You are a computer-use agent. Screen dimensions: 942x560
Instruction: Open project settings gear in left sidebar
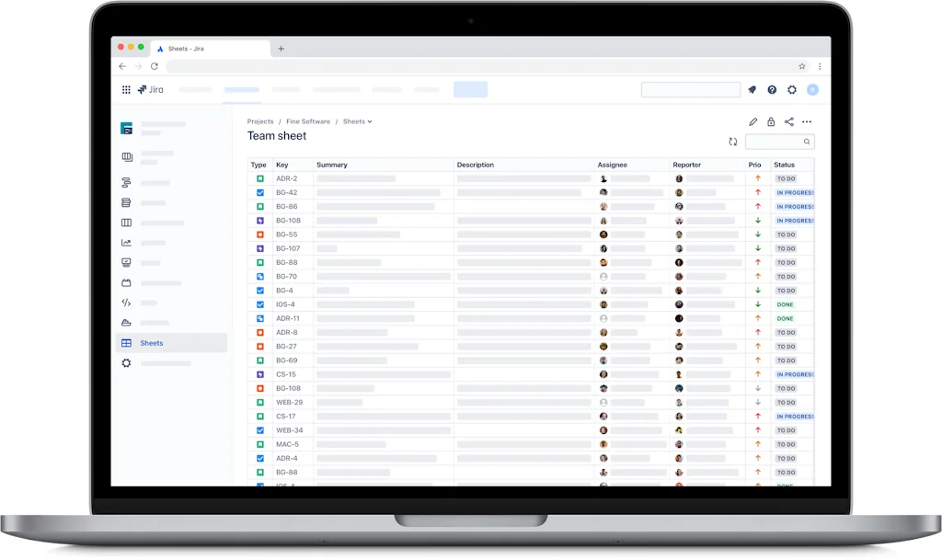[x=127, y=363]
